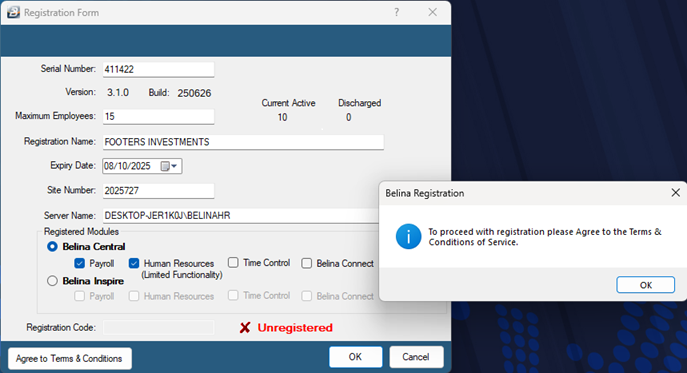Screen dimensions: 687x373
Task: Click the Build value 250626
Action: pyautogui.click(x=194, y=93)
